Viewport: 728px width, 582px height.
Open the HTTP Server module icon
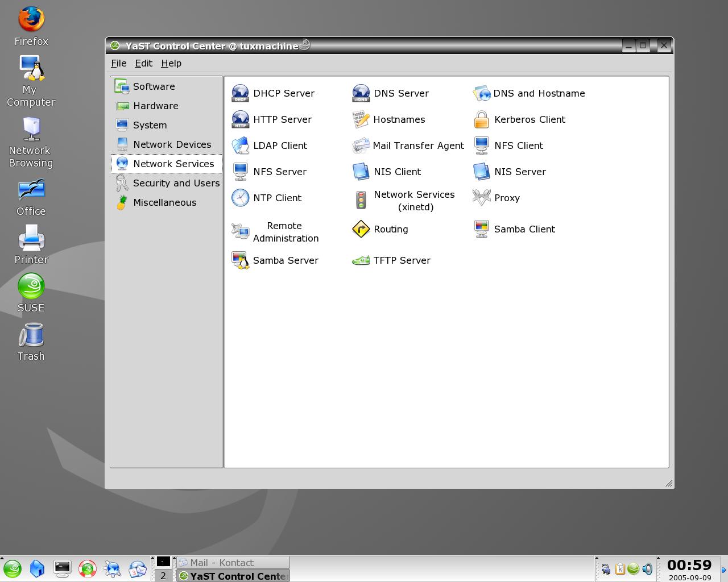tap(241, 119)
